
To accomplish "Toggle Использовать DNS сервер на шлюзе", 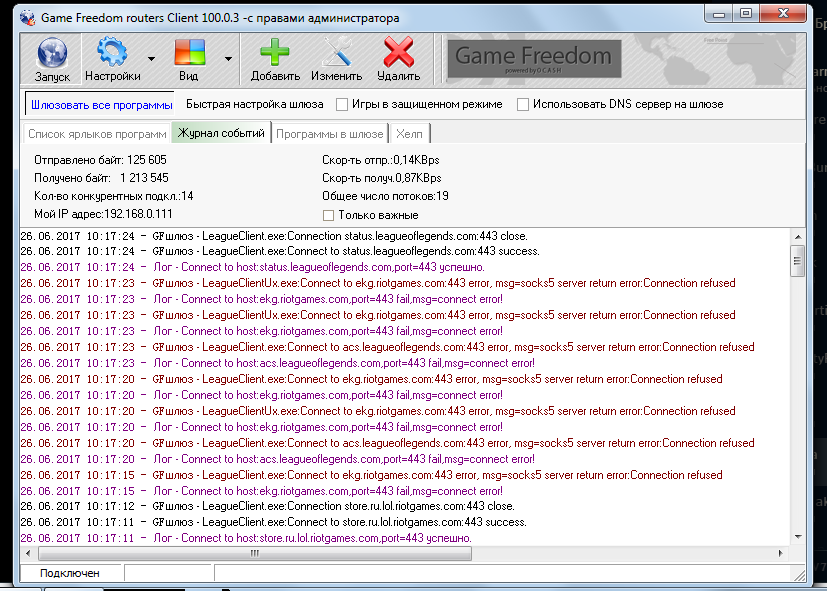I will click(x=523, y=104).
